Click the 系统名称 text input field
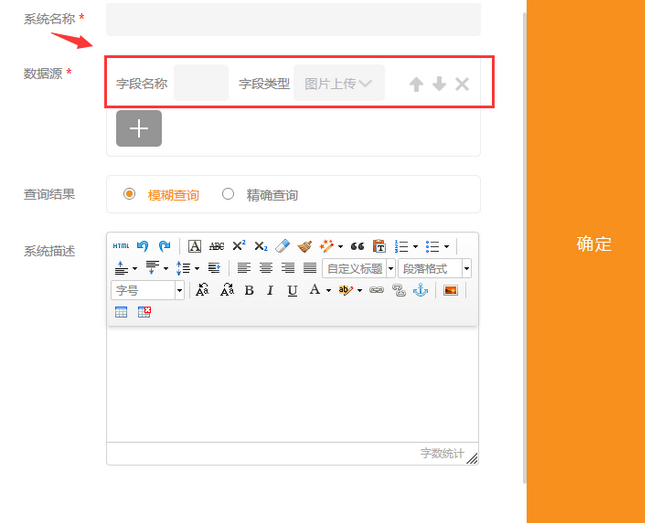The image size is (645, 523). pyautogui.click(x=293, y=19)
